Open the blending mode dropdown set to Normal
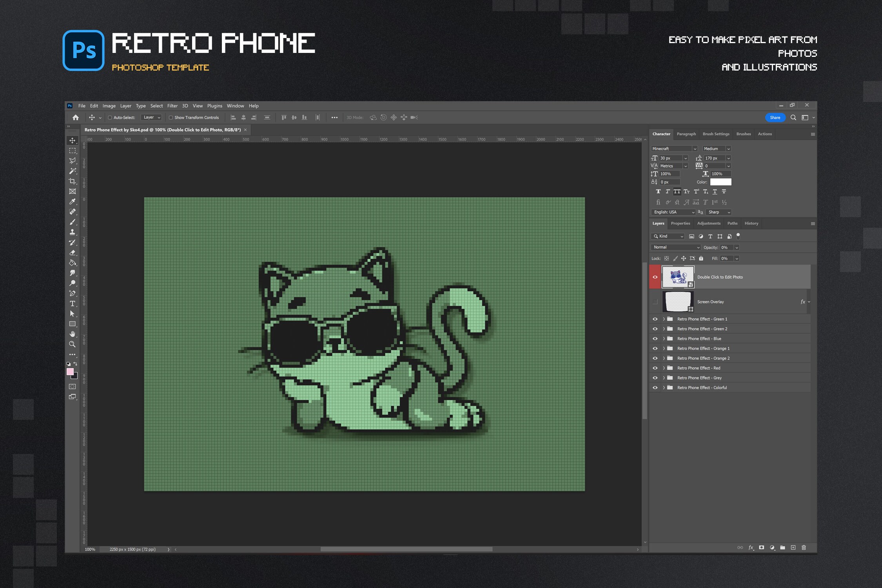The image size is (882, 588). coord(675,247)
